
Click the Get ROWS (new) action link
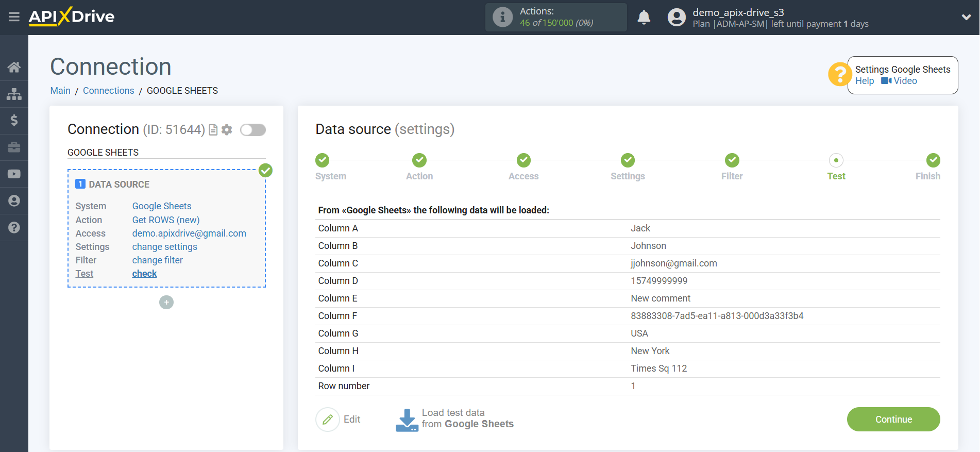pyautogui.click(x=166, y=220)
